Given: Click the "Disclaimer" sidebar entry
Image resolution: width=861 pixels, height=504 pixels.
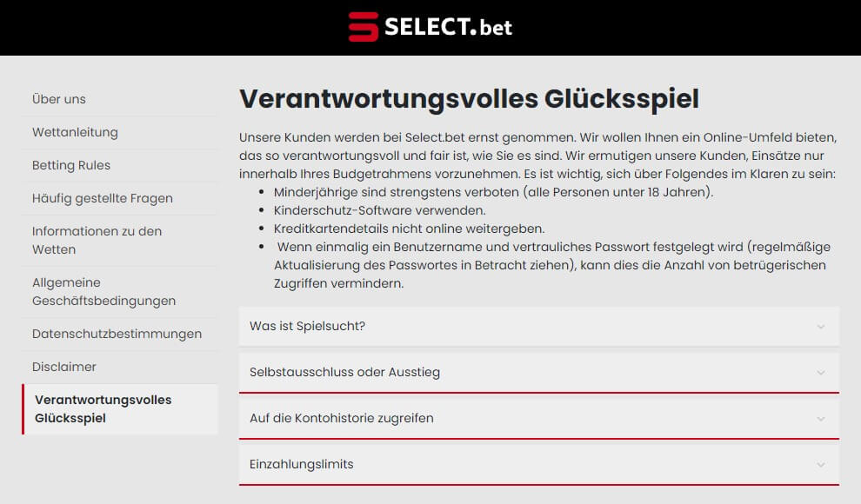Looking at the screenshot, I should (x=63, y=366).
